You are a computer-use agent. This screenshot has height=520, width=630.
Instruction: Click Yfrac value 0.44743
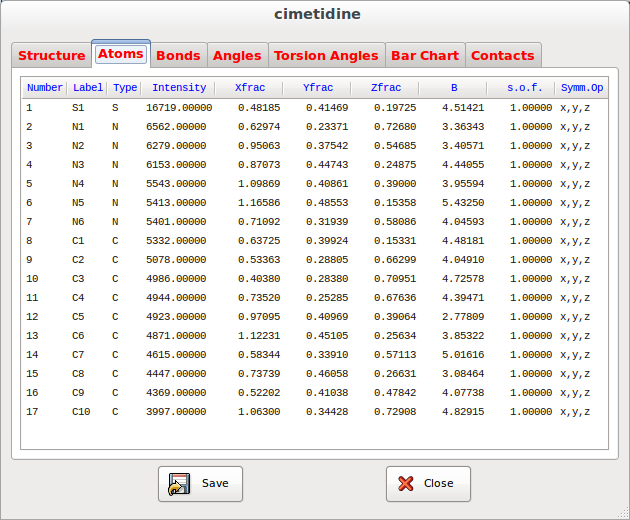327,165
